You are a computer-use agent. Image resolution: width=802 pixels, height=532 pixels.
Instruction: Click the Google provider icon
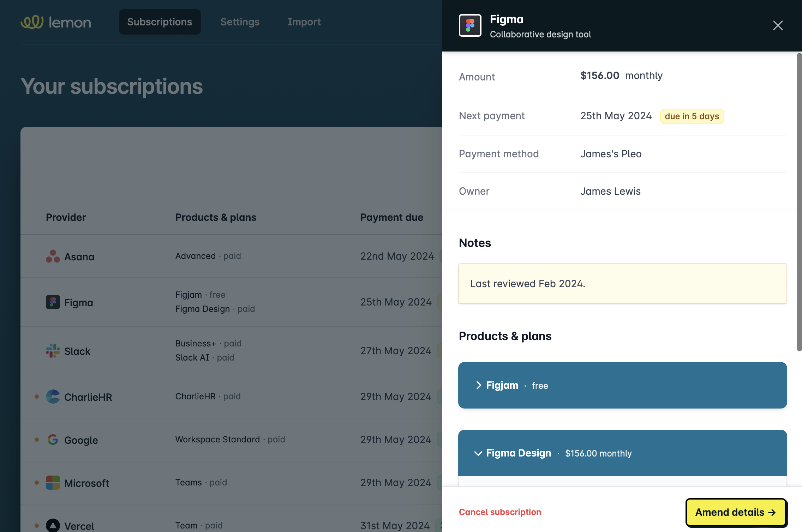(53, 440)
